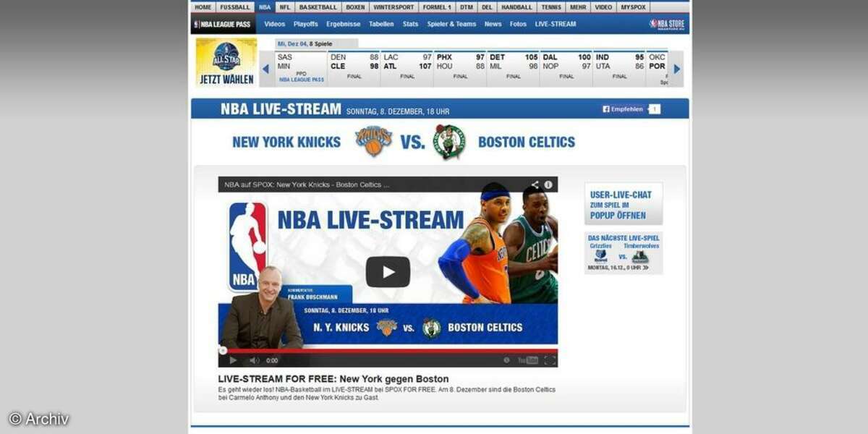
Task: Click headline LIVE-STREAM FOR FREE: New York gegen Boston
Action: point(333,379)
